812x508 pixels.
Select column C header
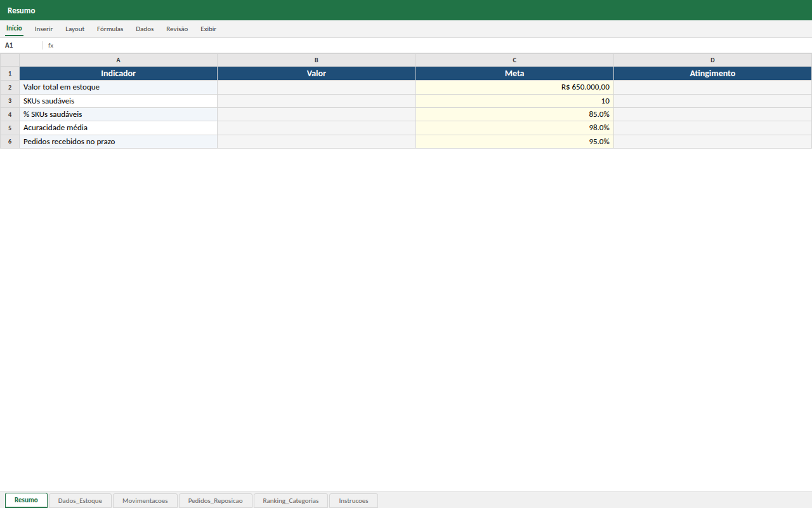(x=514, y=60)
